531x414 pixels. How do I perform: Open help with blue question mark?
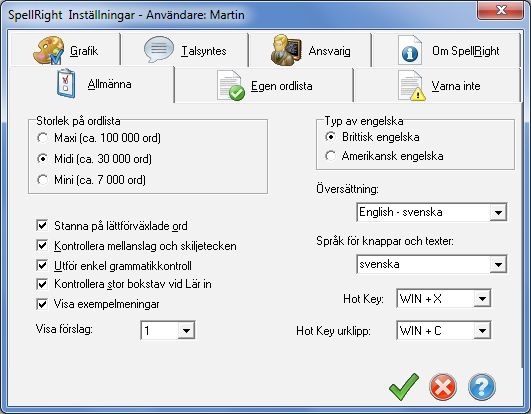click(482, 387)
